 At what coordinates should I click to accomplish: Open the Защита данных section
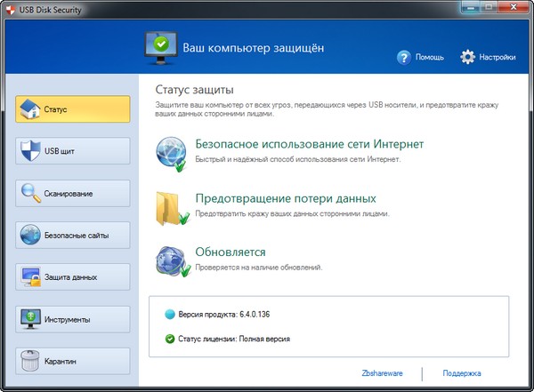pos(72,277)
